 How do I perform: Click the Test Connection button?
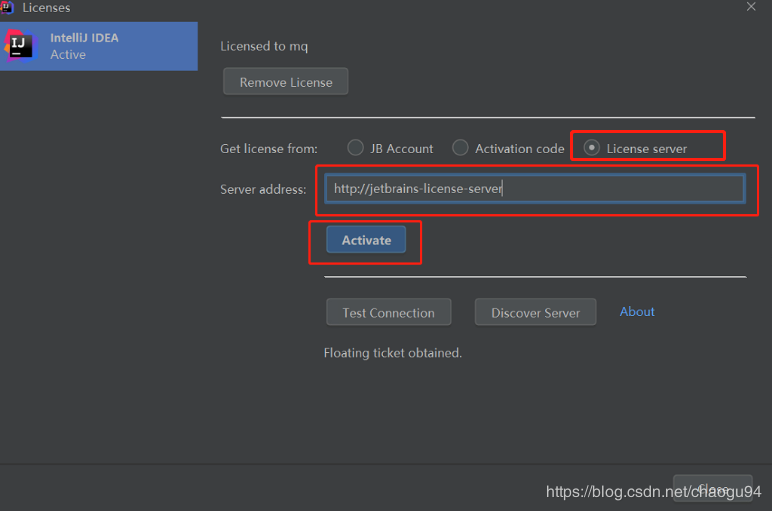tap(388, 312)
